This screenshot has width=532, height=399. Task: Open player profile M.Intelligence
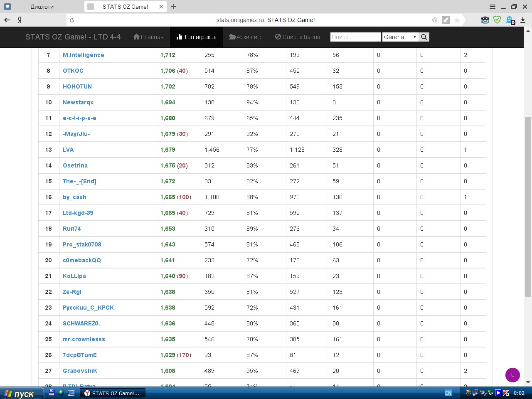[83, 55]
